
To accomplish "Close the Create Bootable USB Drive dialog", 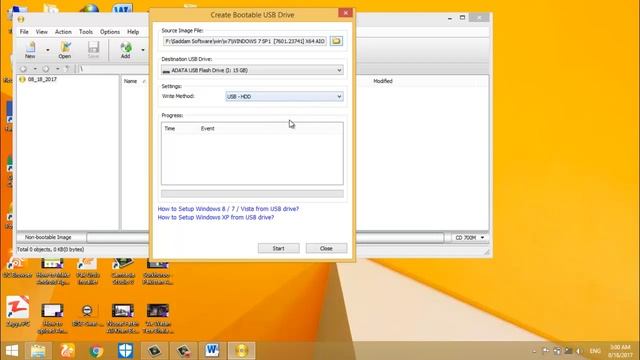I will (345, 13).
